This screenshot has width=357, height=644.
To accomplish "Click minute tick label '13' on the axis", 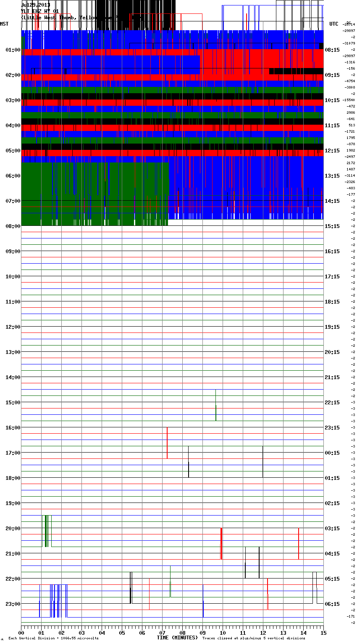I will (x=283, y=633).
